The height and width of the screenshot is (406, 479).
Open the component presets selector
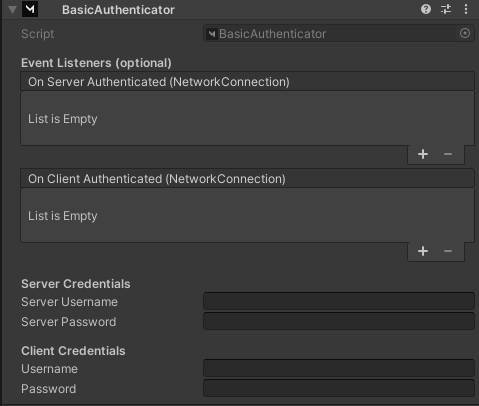click(446, 9)
